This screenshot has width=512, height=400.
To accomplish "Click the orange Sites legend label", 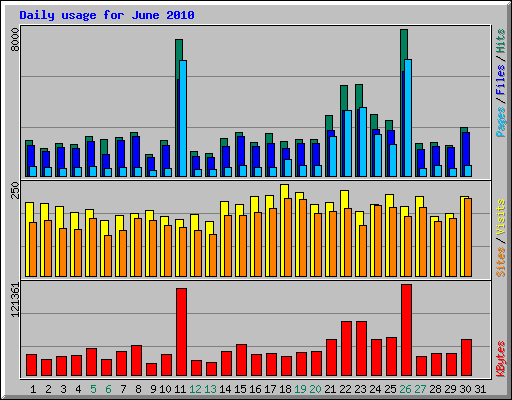I will click(501, 262).
